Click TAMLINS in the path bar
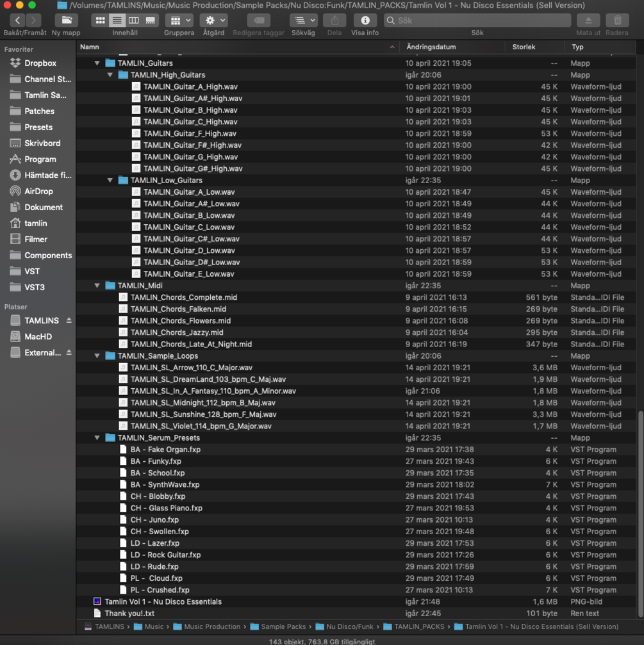 click(x=104, y=626)
